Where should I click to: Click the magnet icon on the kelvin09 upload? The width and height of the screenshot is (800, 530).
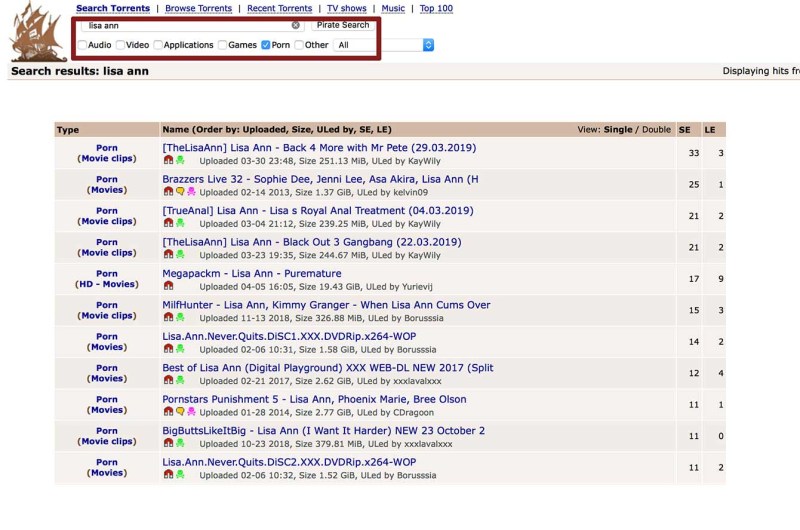[x=169, y=192]
